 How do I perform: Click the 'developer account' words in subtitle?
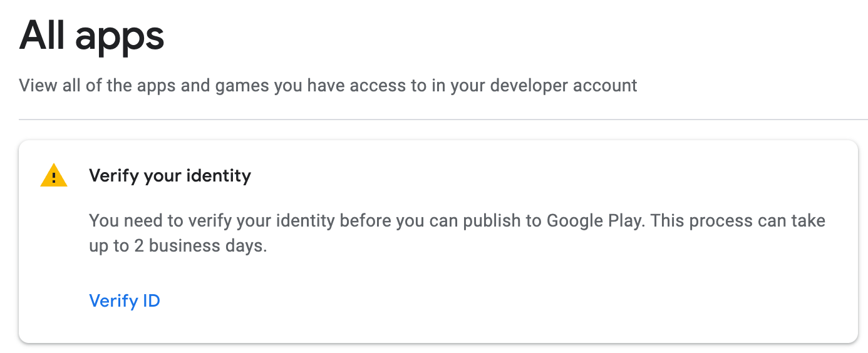point(564,85)
